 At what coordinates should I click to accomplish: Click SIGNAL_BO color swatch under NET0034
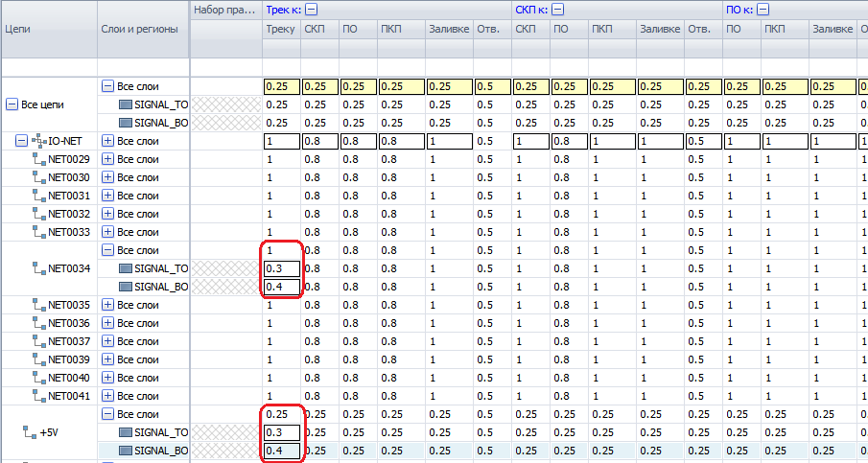[x=125, y=287]
